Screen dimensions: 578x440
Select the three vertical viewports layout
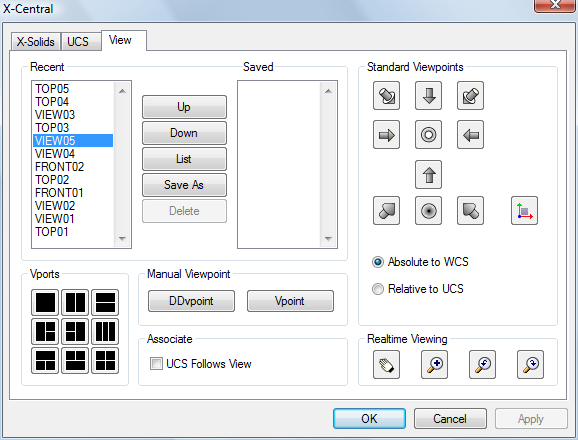click(x=105, y=331)
